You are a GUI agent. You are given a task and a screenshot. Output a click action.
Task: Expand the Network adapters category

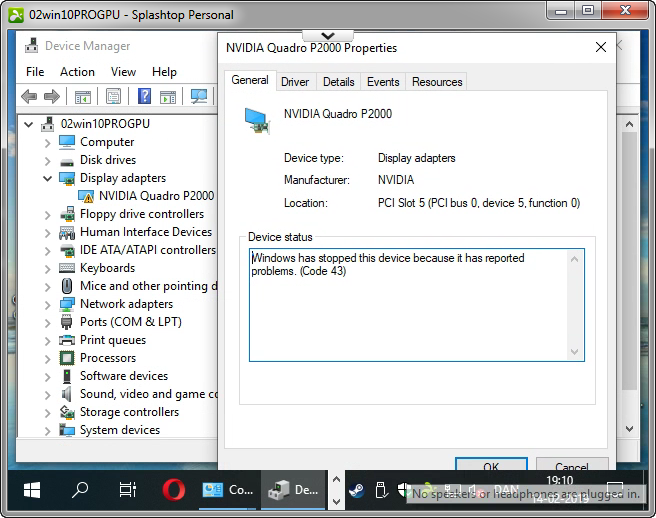click(x=47, y=305)
